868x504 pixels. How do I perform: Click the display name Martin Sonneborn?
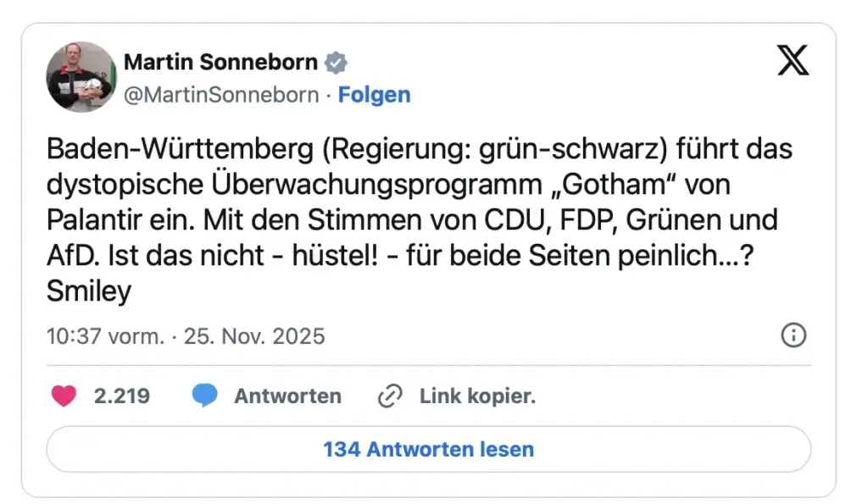[x=220, y=62]
